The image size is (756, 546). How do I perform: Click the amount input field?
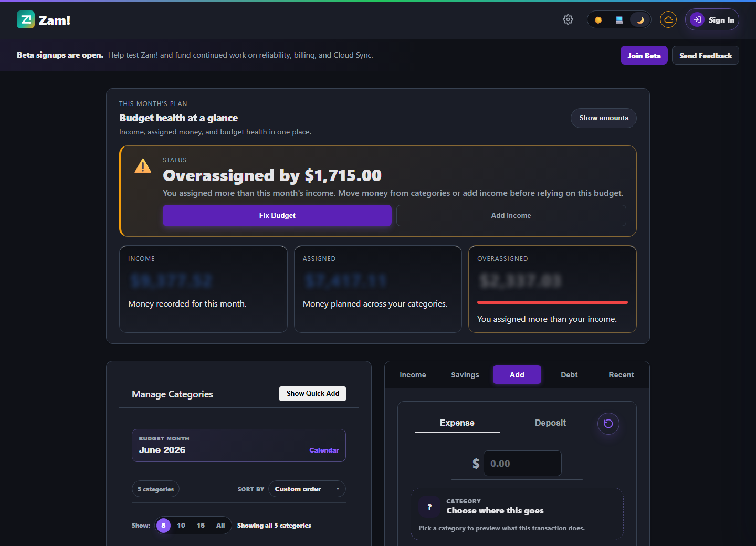click(x=522, y=464)
